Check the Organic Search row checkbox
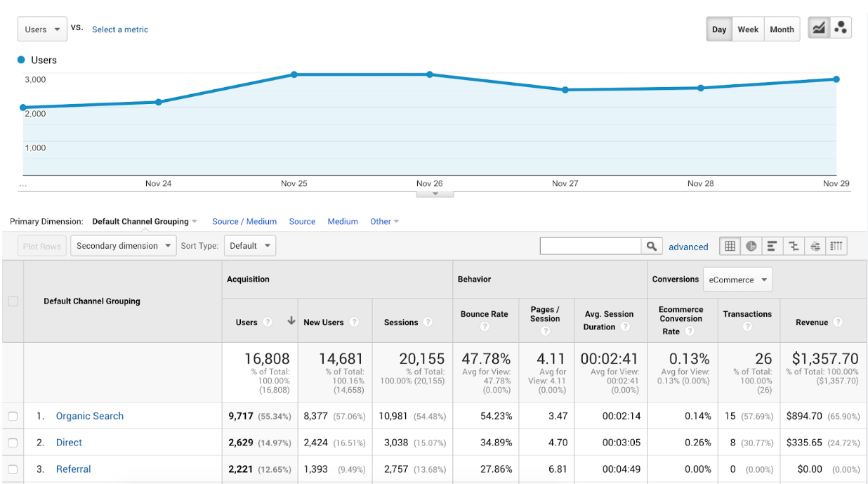 13,416
